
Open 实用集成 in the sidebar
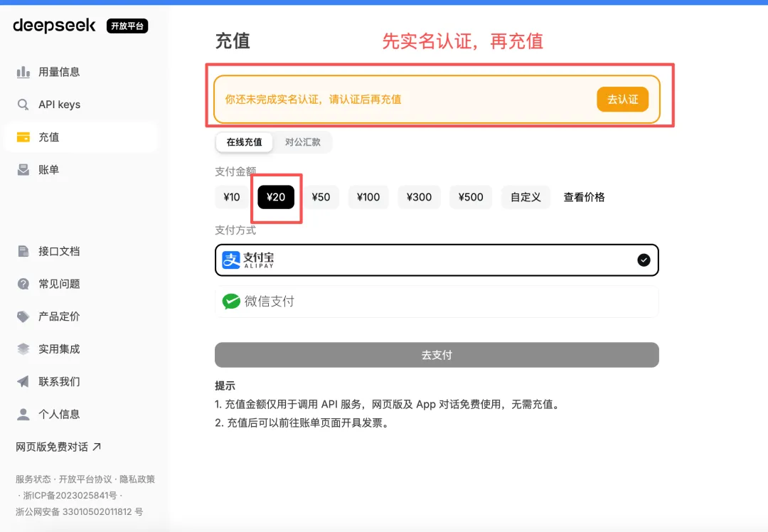(x=80, y=349)
